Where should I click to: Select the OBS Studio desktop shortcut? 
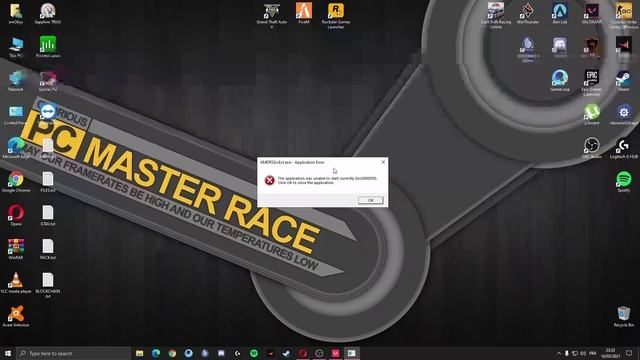pyautogui.click(x=592, y=148)
